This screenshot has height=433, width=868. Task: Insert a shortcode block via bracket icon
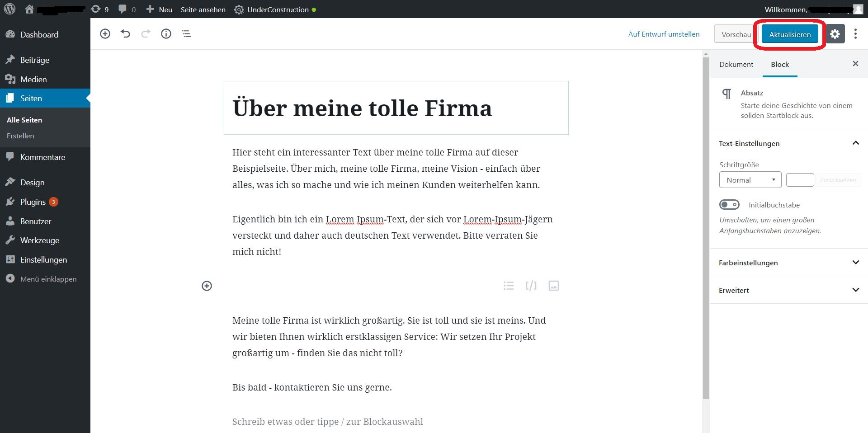coord(531,286)
